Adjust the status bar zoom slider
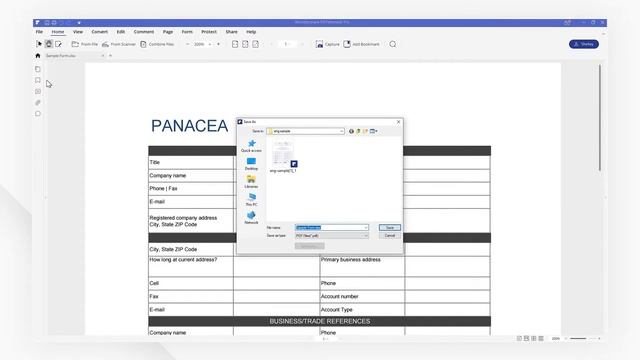640x360 pixels. point(582,338)
